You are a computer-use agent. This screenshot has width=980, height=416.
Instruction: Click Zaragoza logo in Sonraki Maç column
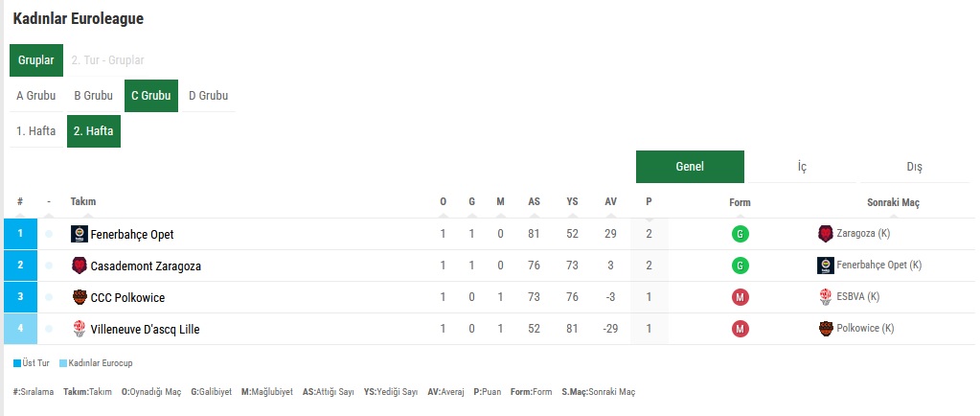[x=826, y=234]
